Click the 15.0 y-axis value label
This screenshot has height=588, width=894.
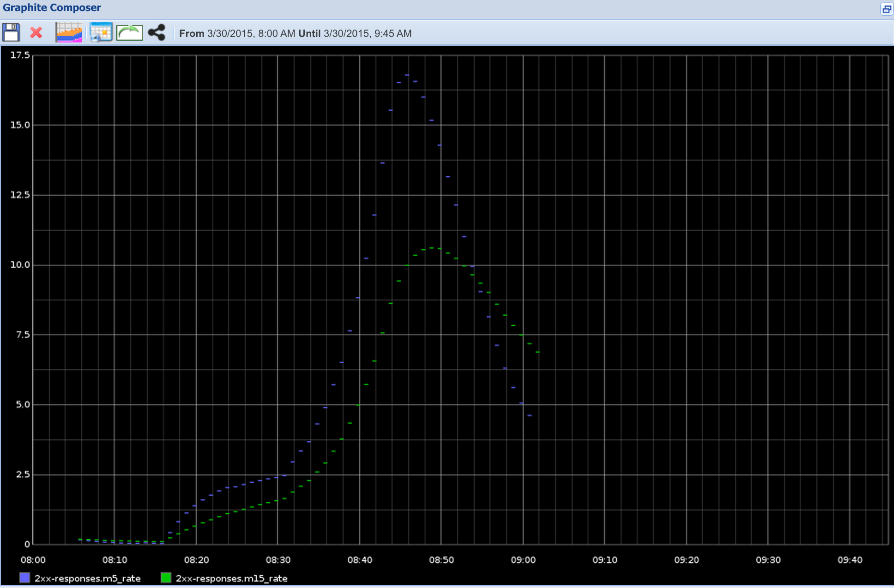20,125
